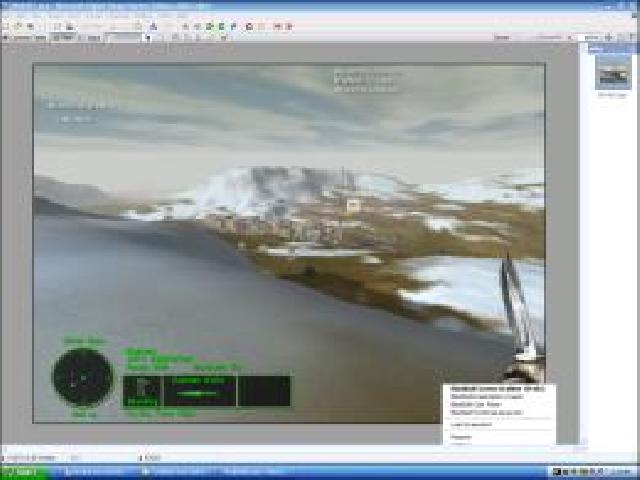Select the image thumbnail in the right panel
This screenshot has height=480, width=640.
coord(613,72)
